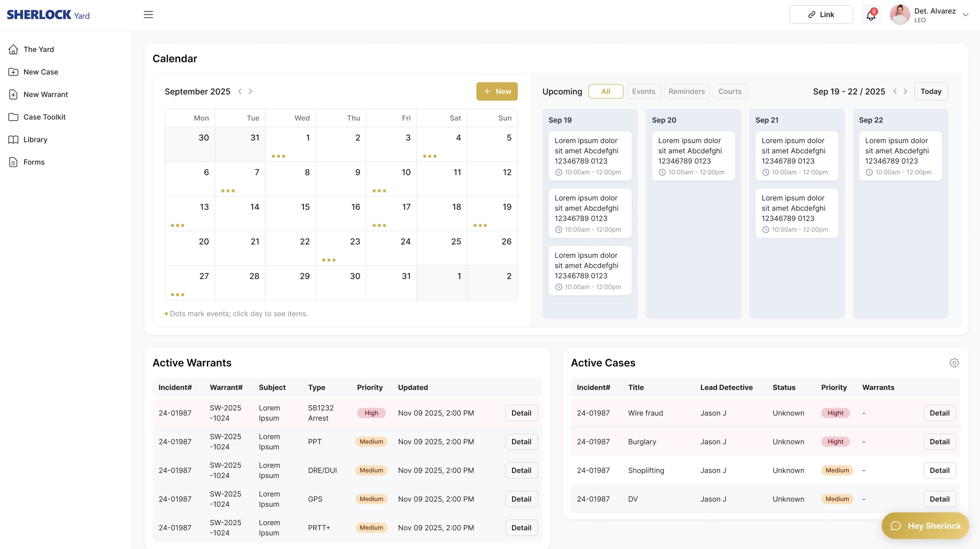The width and height of the screenshot is (980, 549).
Task: Open the Case Toolkit
Action: (x=44, y=117)
